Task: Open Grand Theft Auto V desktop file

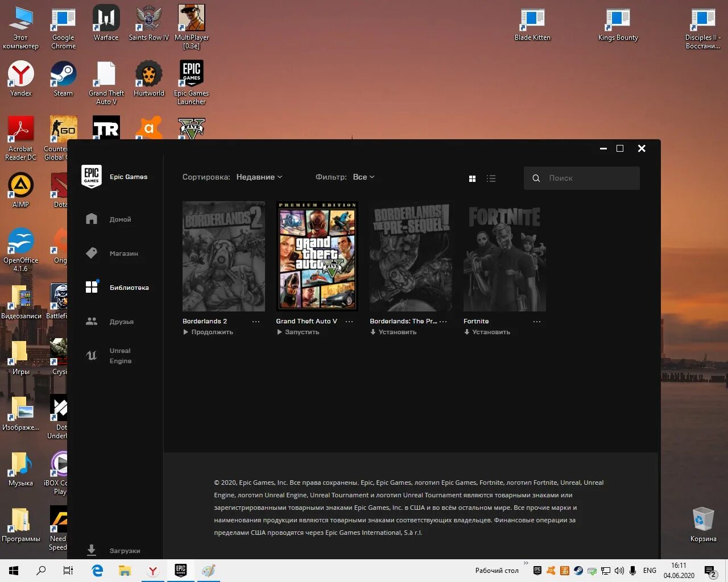Action: tap(106, 83)
